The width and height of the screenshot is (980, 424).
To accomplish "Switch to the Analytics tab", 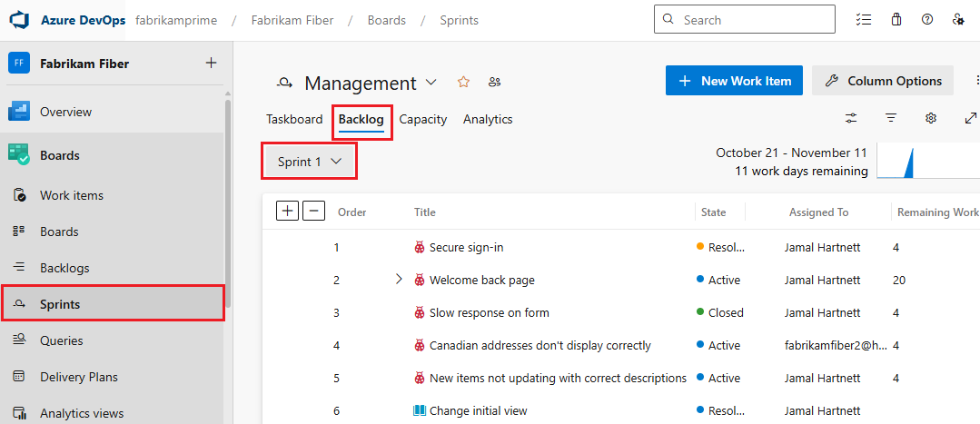I will [488, 119].
